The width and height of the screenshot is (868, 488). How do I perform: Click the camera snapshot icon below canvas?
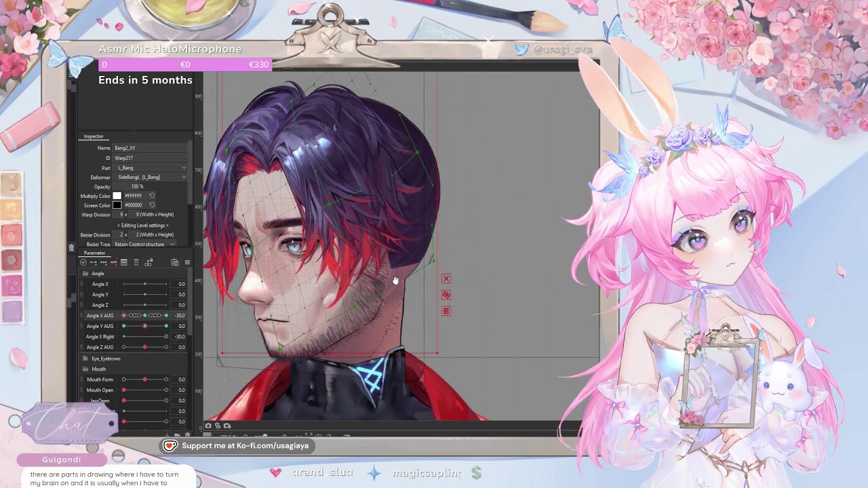click(208, 426)
